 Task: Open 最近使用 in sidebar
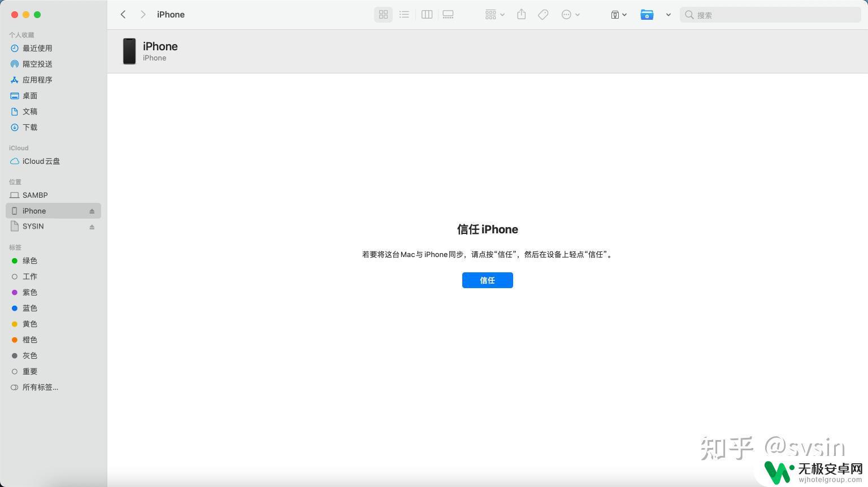[x=53, y=49]
